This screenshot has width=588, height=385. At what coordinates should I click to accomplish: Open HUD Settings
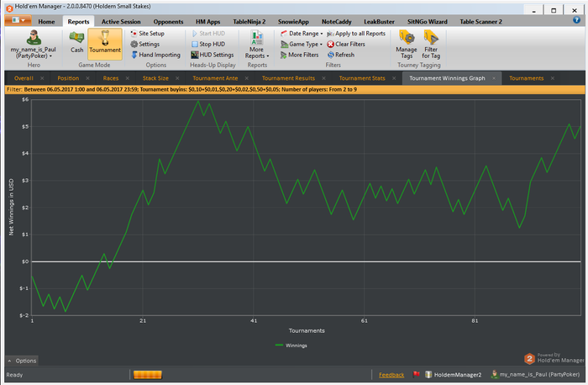coord(213,55)
